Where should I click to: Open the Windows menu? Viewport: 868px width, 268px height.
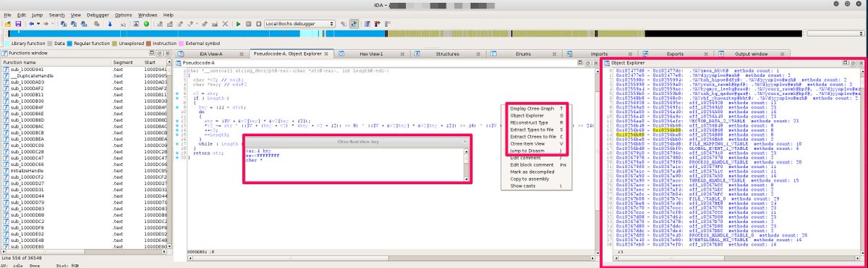[148, 14]
